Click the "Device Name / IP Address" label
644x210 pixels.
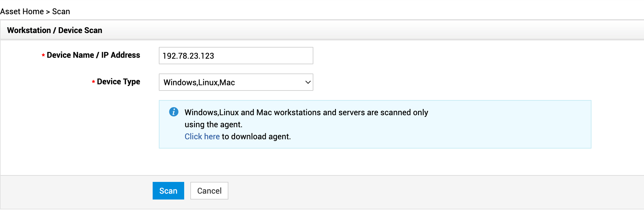click(x=93, y=55)
